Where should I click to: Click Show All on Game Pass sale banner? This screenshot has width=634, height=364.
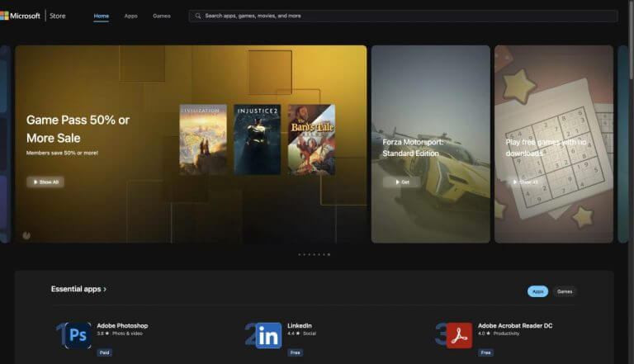tap(45, 182)
